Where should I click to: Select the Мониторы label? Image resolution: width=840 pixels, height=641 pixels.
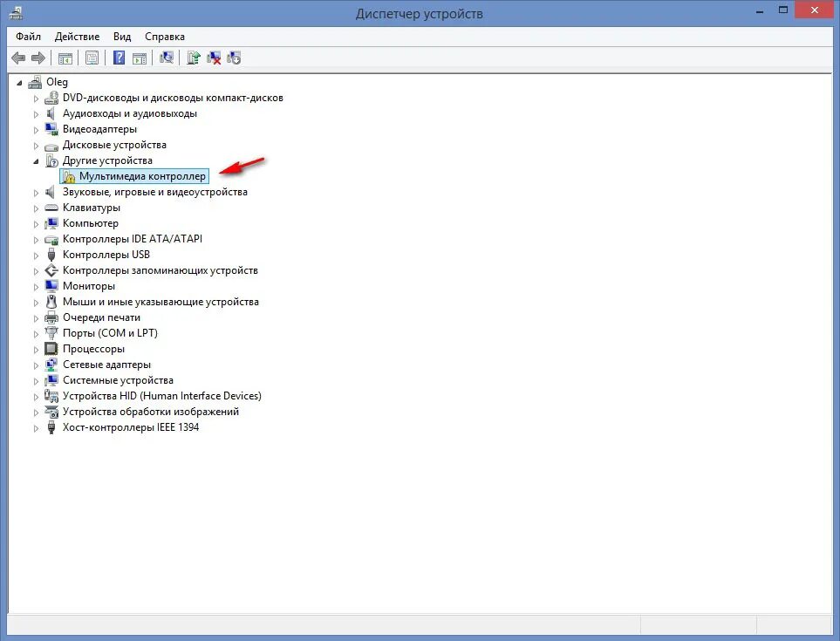click(x=89, y=286)
